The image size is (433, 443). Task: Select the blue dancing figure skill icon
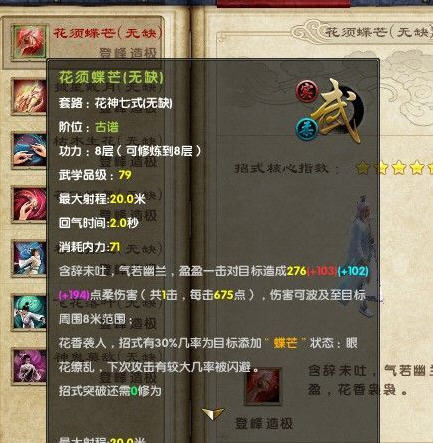coord(29,258)
